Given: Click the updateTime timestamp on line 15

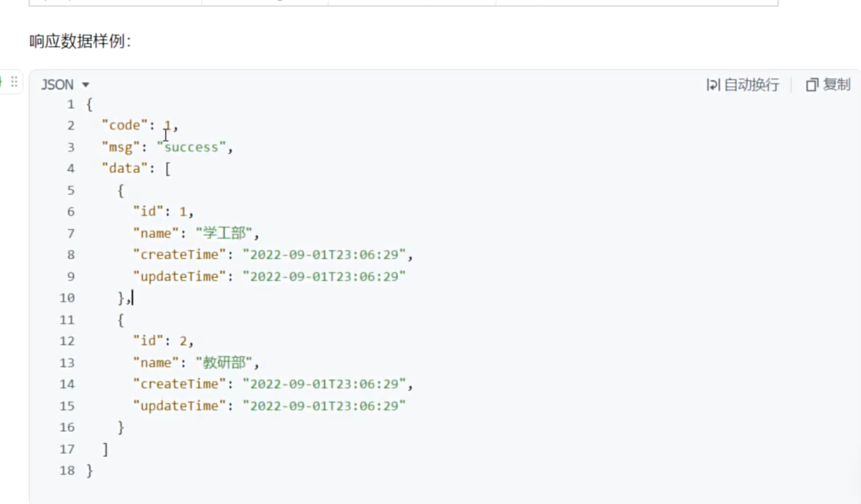Looking at the screenshot, I should point(324,406).
